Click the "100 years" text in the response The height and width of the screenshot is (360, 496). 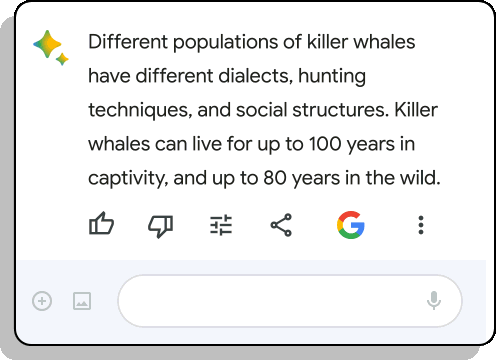point(352,144)
